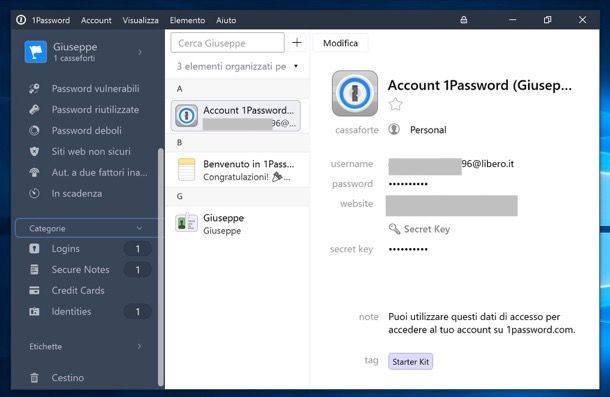The width and height of the screenshot is (610, 397).
Task: Click the sidebar vertical scrollbar
Action: point(161,267)
